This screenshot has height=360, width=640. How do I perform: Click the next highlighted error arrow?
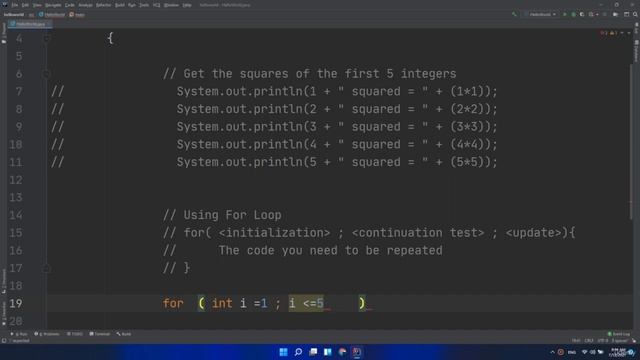(x=629, y=33)
